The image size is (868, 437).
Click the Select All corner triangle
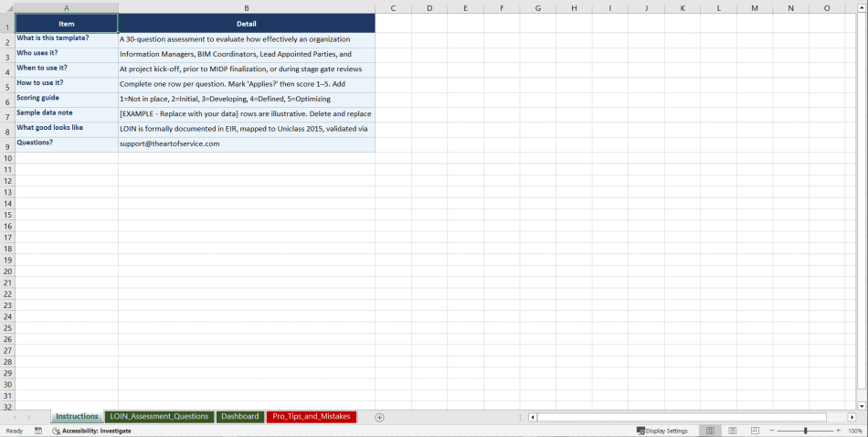tap(7, 8)
